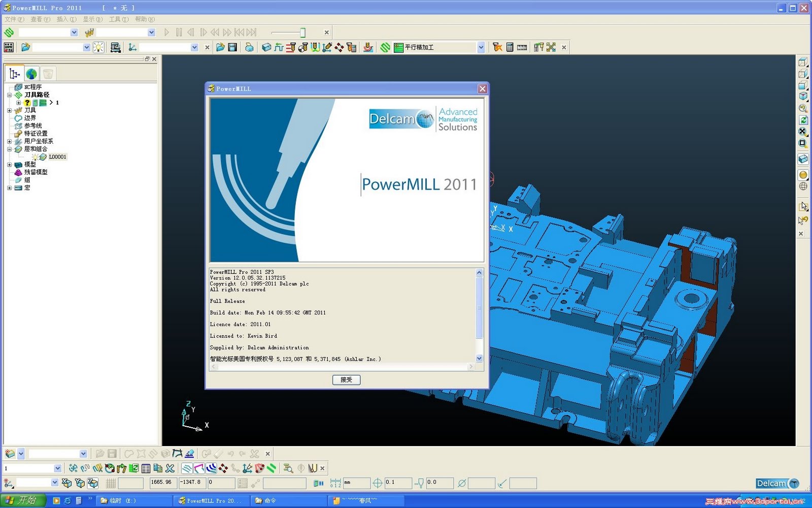
Task: Open the 工具 menu
Action: [x=119, y=19]
